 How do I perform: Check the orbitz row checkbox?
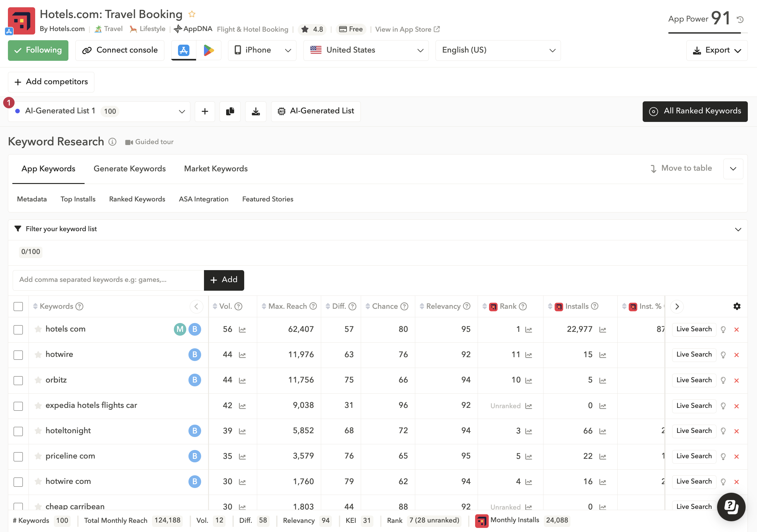coord(18,380)
